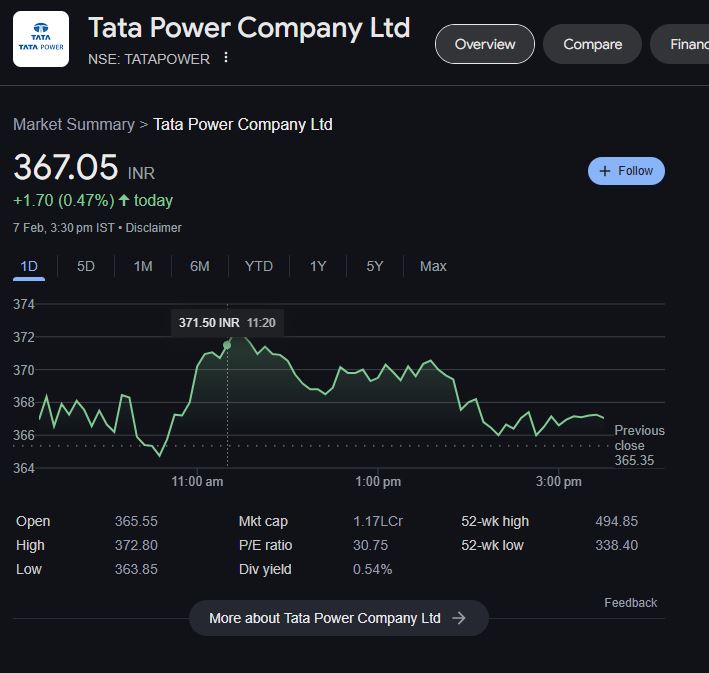Image resolution: width=709 pixels, height=673 pixels.
Task: Click the current price 367.05
Action: [x=66, y=167]
